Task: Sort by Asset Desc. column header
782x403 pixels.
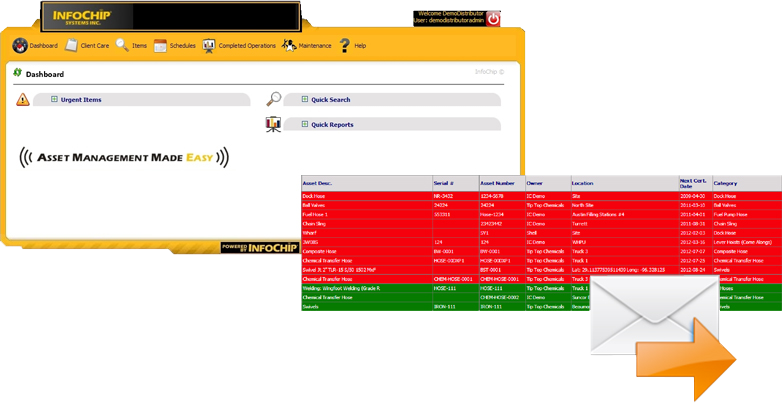Action: (317, 183)
